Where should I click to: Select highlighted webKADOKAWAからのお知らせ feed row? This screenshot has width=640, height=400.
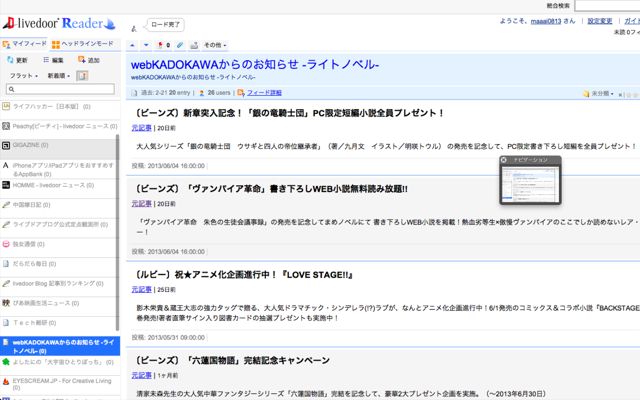click(x=60, y=346)
